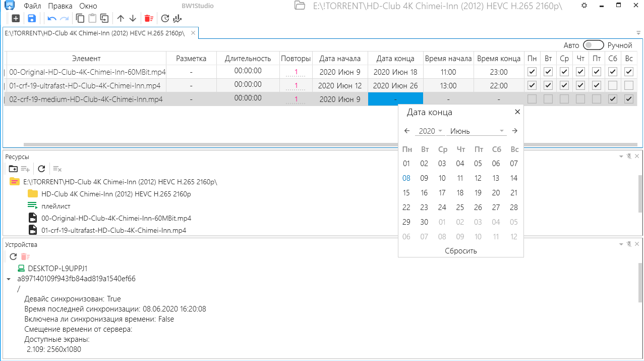Collapse the a897140109f943fb device node
This screenshot has width=644, height=361.
9,279
